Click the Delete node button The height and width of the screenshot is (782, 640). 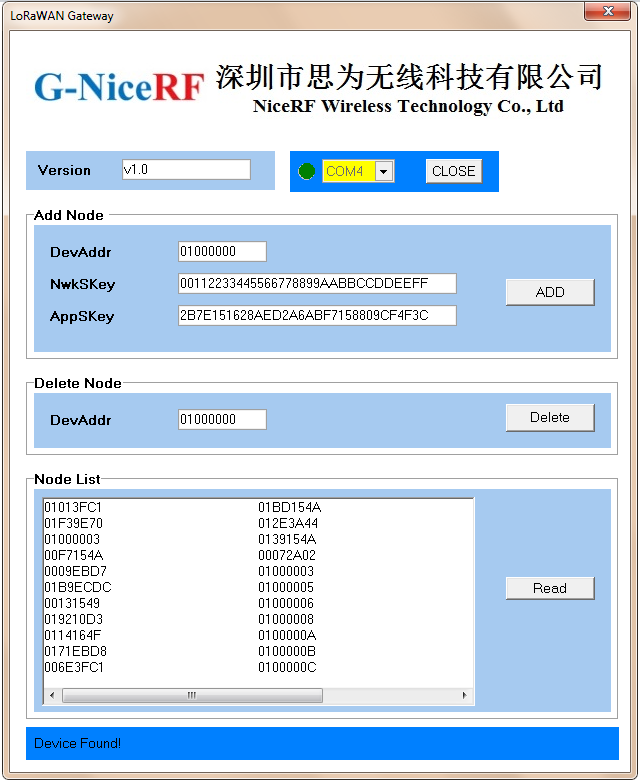coord(550,417)
